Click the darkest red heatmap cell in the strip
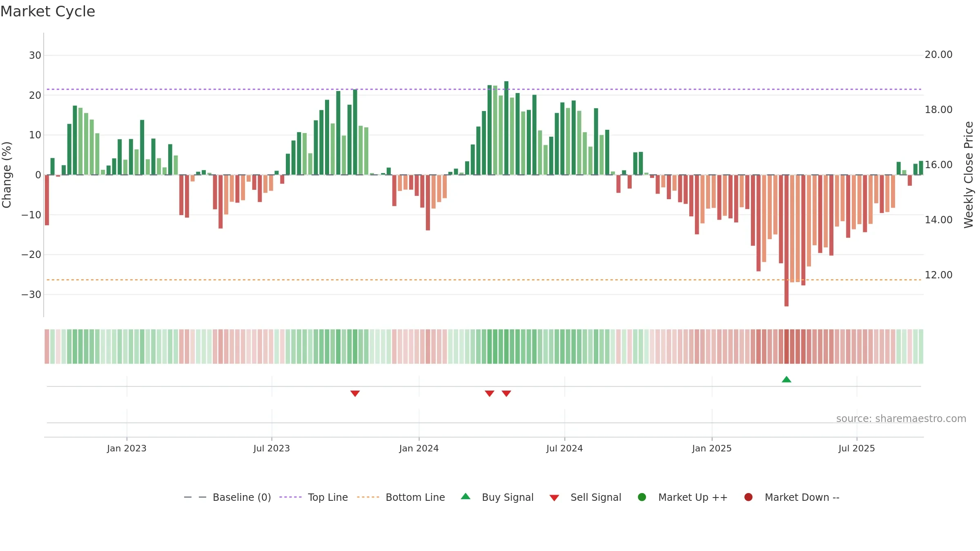The image size is (980, 551). pyautogui.click(x=786, y=347)
